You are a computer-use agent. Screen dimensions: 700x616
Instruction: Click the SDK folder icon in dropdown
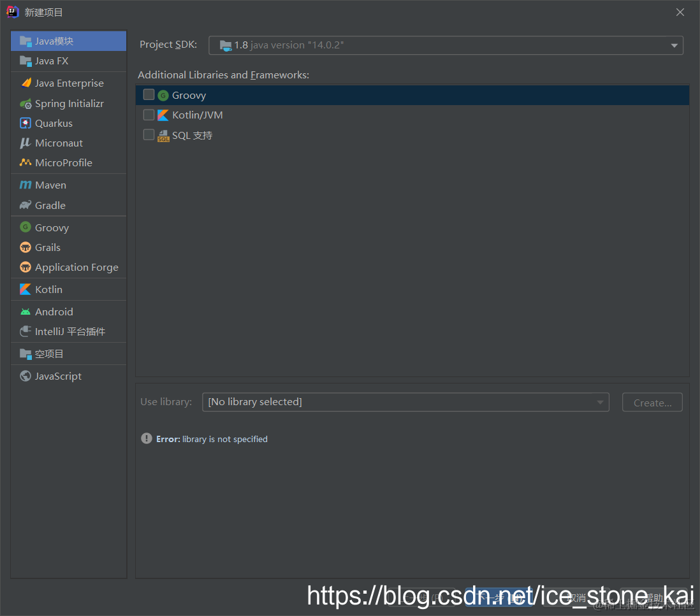click(226, 45)
